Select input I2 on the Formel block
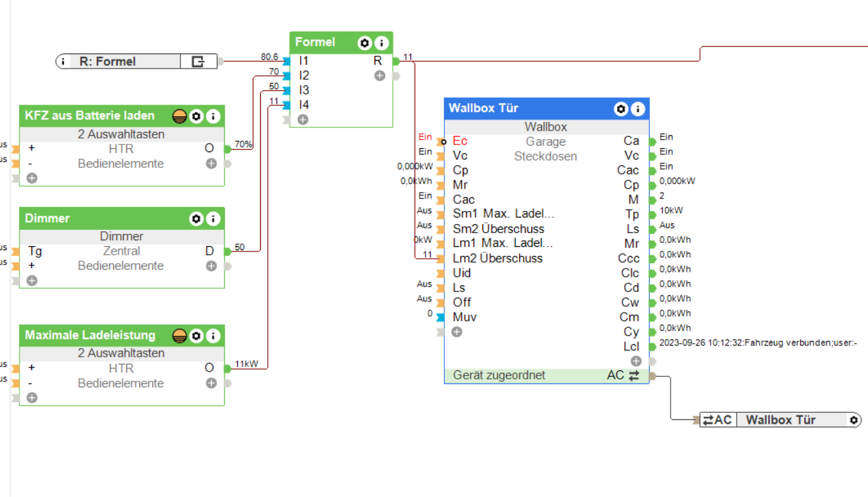This screenshot has width=868, height=497. [304, 76]
